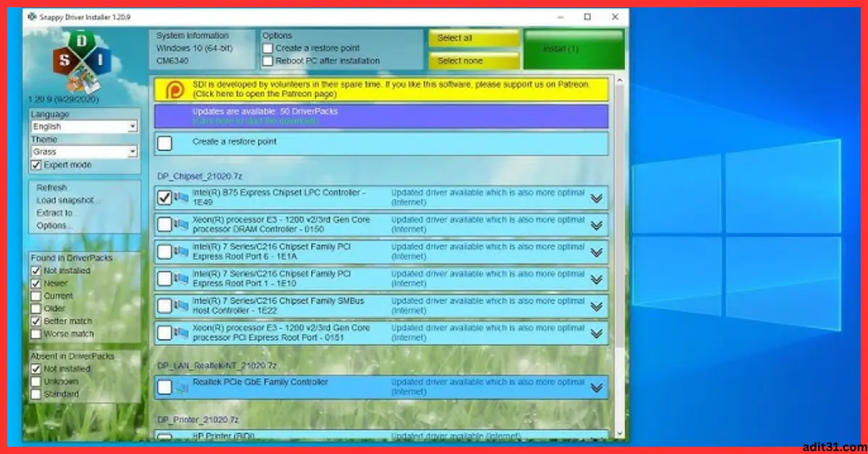Click Refresh in the left menu

pyautogui.click(x=51, y=188)
